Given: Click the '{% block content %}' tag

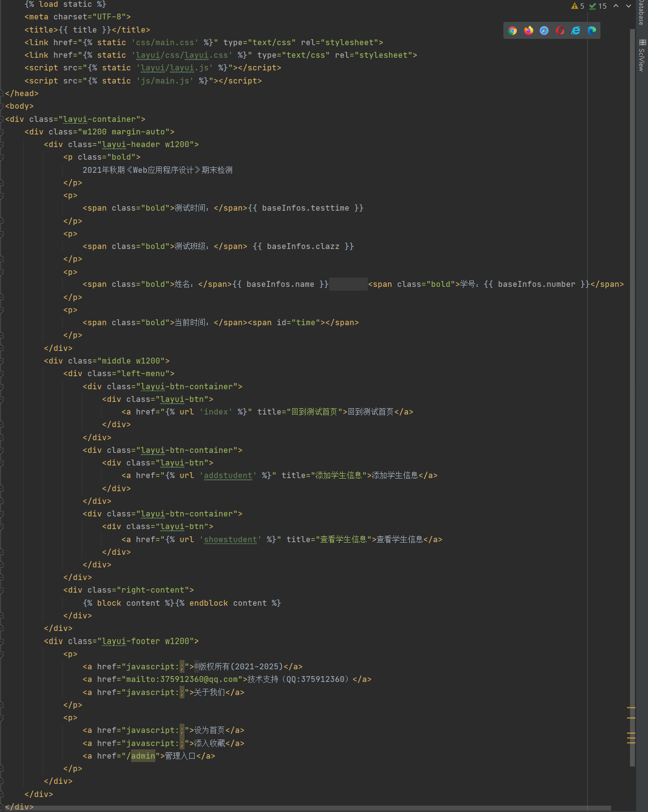Looking at the screenshot, I should point(129,603).
